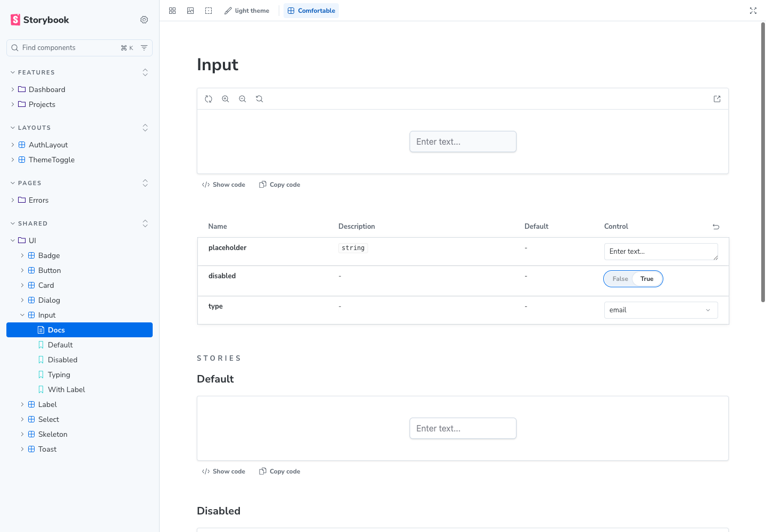Click the Storybook logo
766x532 pixels.
click(40, 20)
